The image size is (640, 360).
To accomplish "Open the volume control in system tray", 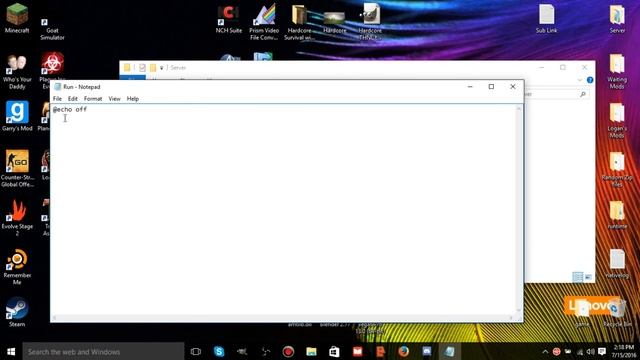I will click(x=590, y=351).
